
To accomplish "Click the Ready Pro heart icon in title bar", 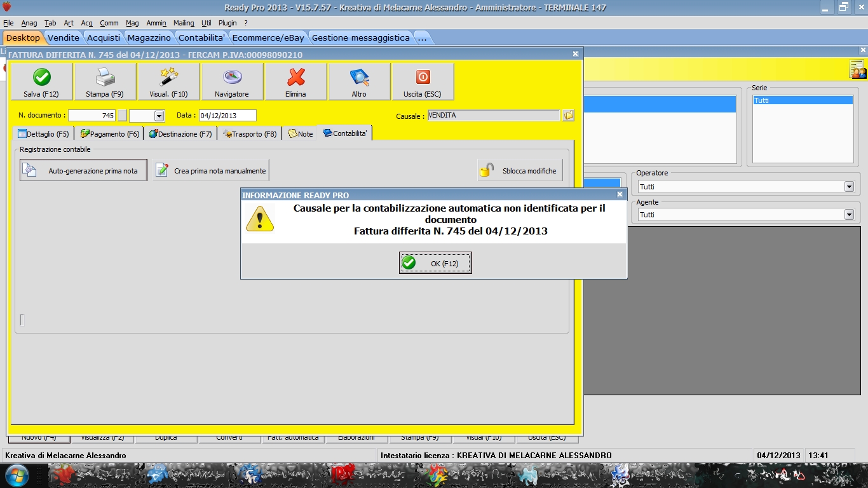I will [x=7, y=7].
